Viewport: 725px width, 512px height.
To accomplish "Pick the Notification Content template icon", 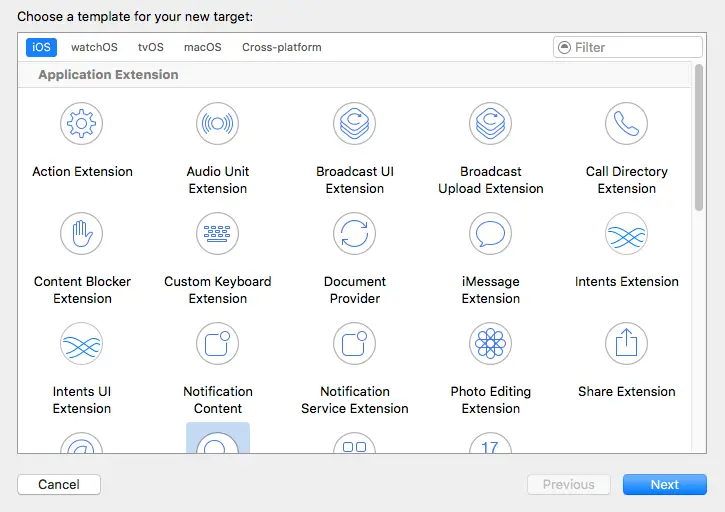I will [x=218, y=344].
